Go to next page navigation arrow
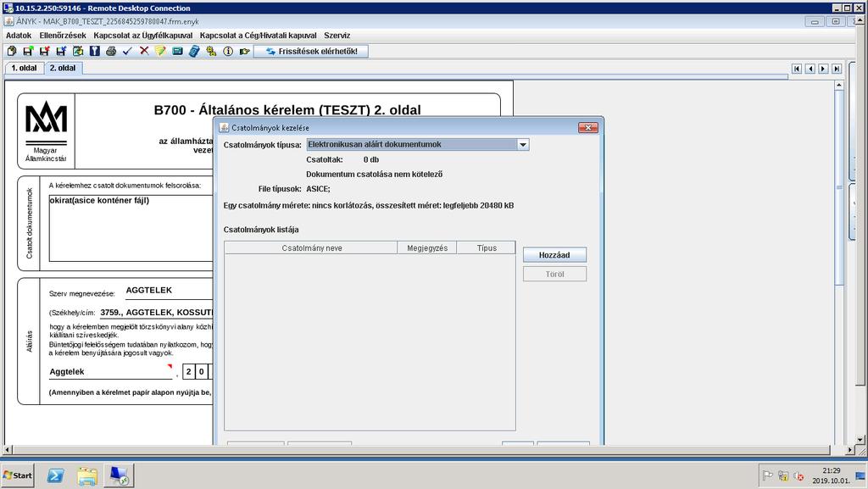The width and height of the screenshot is (868, 489). (x=823, y=69)
